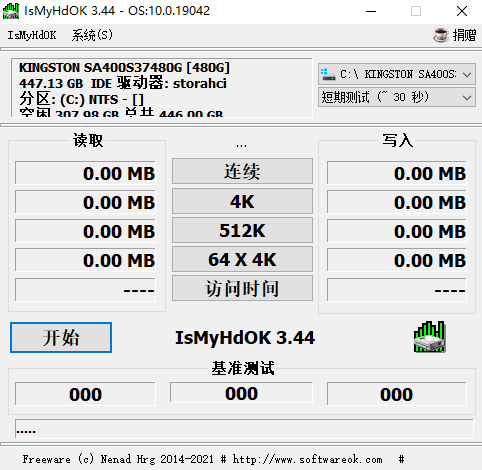482x470 pixels.
Task: Select the 连续 sequential test button
Action: coord(242,171)
